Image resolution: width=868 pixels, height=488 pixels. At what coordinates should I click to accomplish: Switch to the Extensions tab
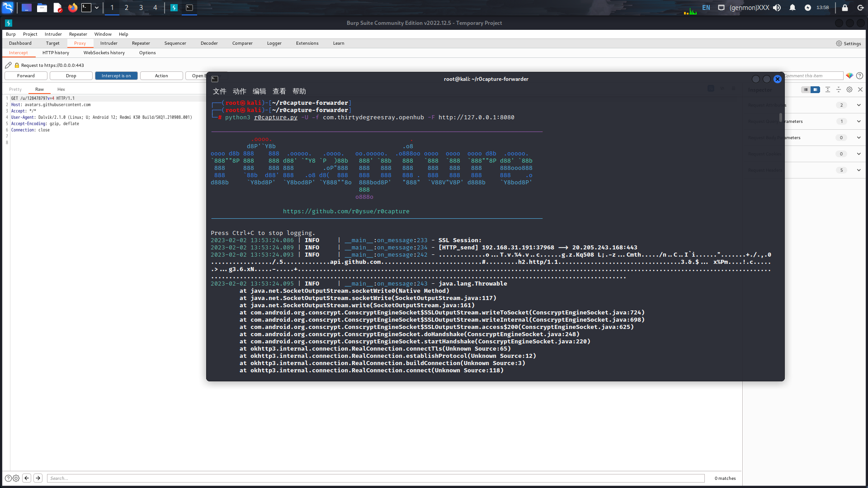point(307,43)
